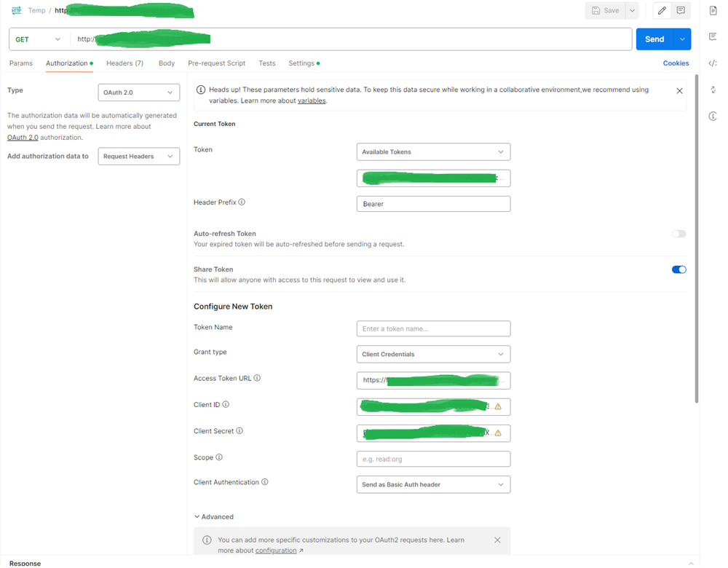
Task: Disable the Share Token toggle
Action: pos(678,269)
